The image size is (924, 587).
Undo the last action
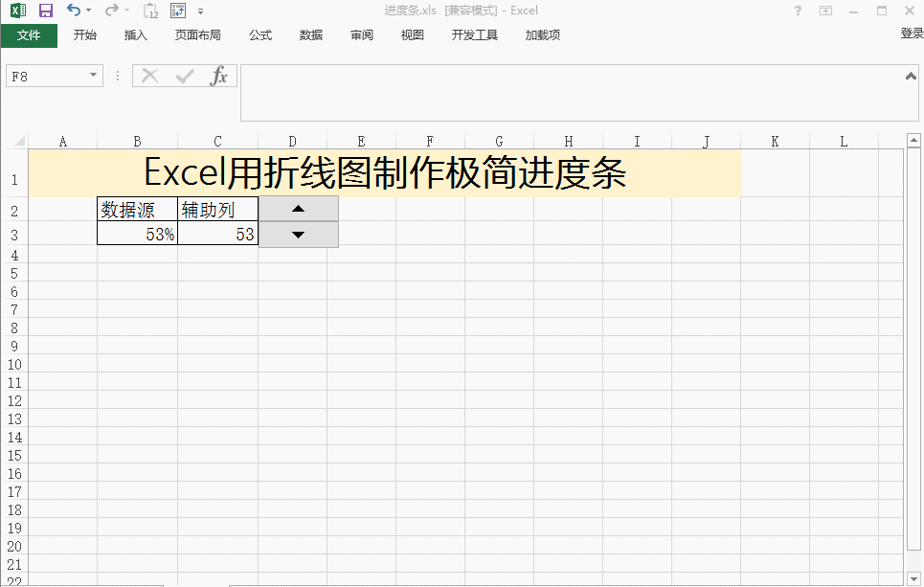(x=72, y=11)
